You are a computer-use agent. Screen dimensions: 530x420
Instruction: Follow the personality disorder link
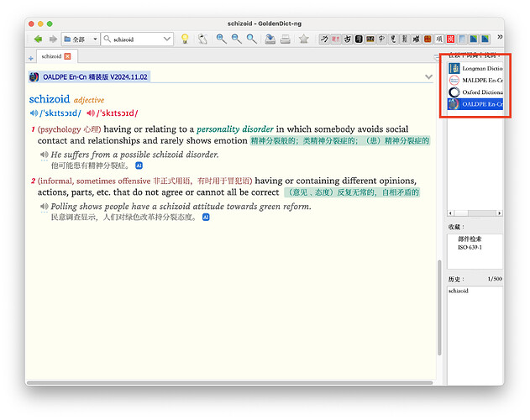[x=235, y=129]
